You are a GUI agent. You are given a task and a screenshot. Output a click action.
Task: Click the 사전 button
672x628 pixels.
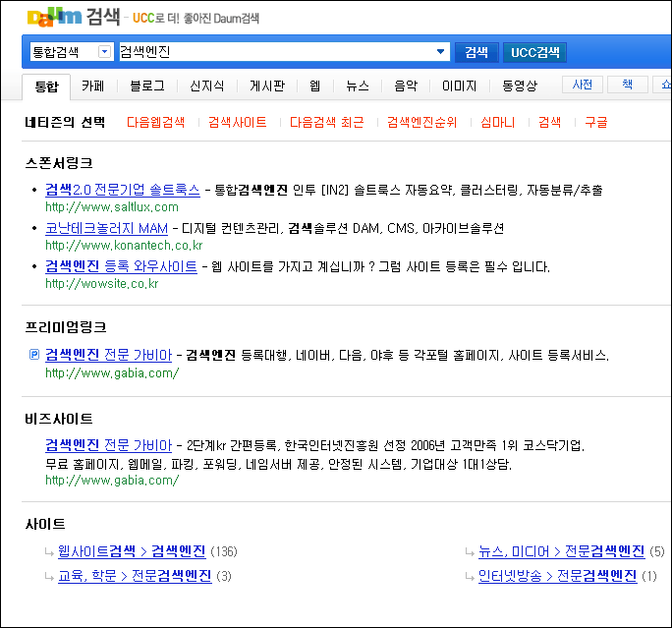(583, 85)
